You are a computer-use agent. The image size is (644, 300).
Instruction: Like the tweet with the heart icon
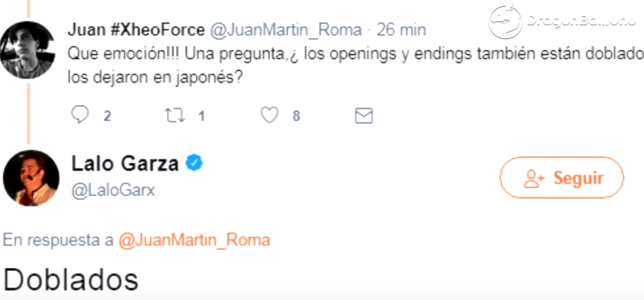270,115
